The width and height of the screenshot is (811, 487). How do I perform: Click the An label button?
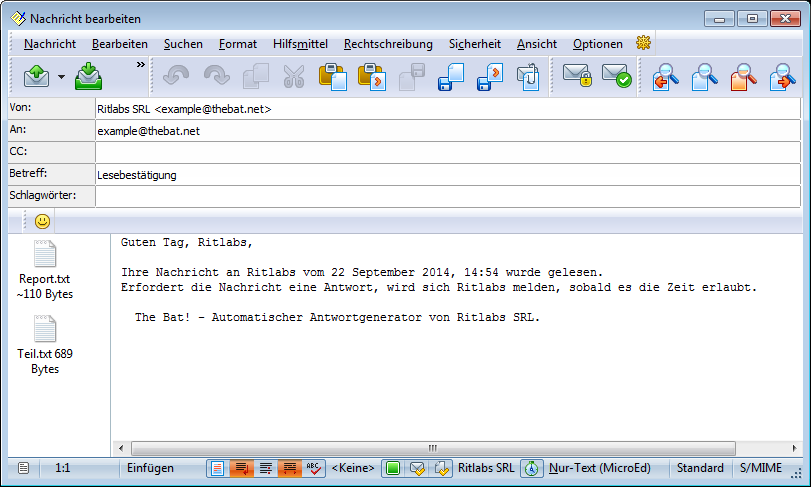pos(51,130)
